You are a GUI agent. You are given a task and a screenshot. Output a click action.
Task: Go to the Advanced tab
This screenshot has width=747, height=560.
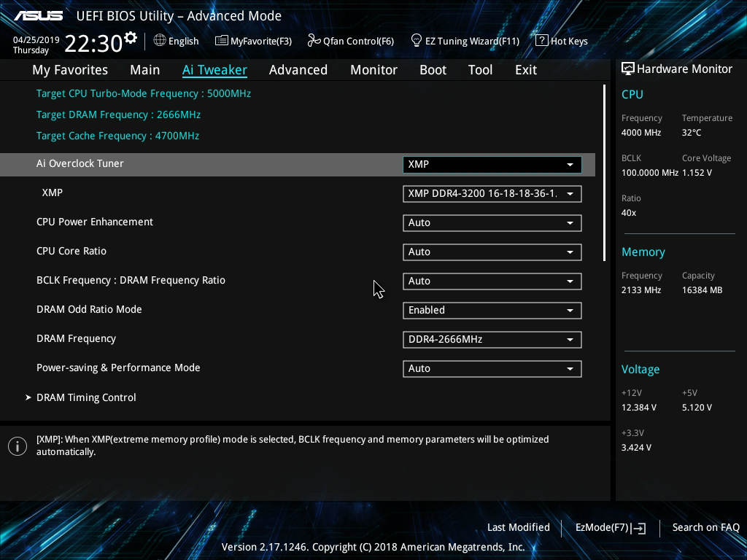point(298,70)
